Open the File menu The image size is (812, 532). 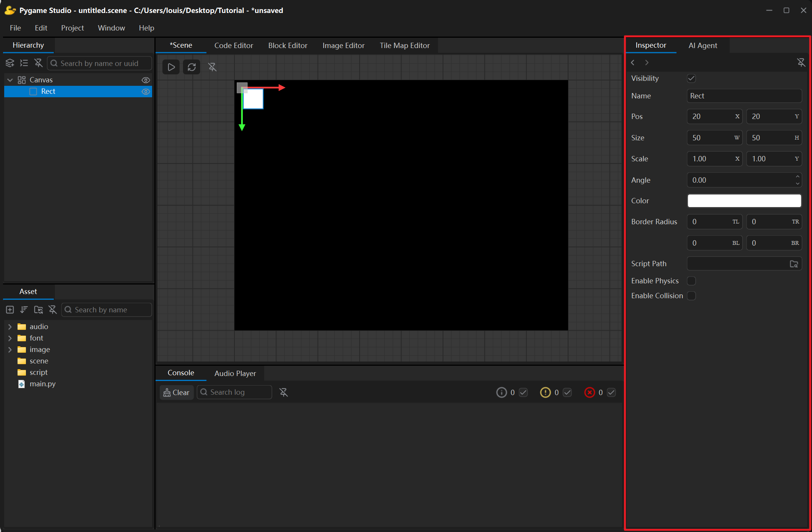[x=15, y=28]
